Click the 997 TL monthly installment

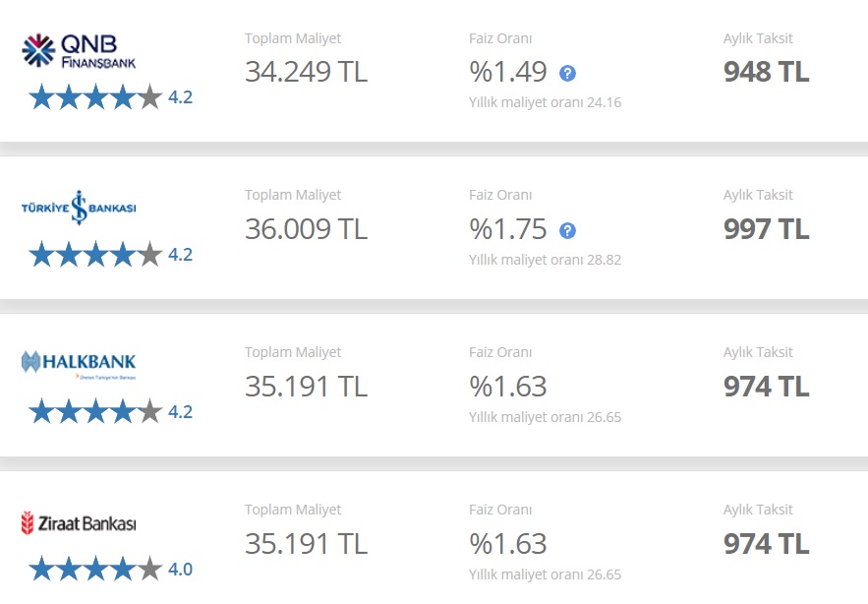(x=766, y=229)
